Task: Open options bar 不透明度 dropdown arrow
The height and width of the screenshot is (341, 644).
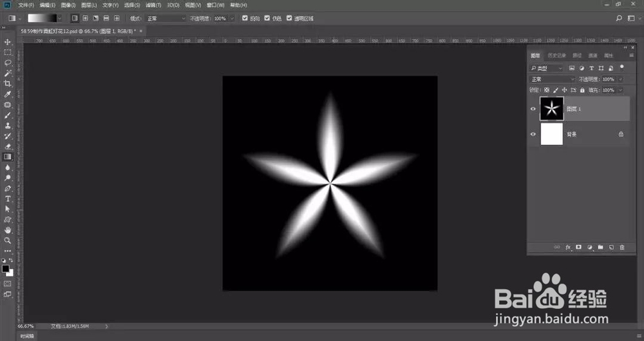Action: point(232,19)
